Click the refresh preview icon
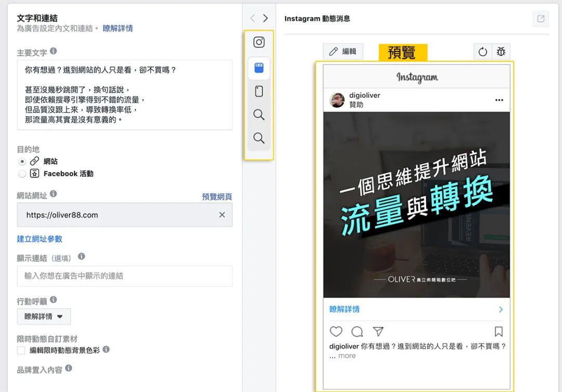The height and width of the screenshot is (392, 562). (x=483, y=51)
